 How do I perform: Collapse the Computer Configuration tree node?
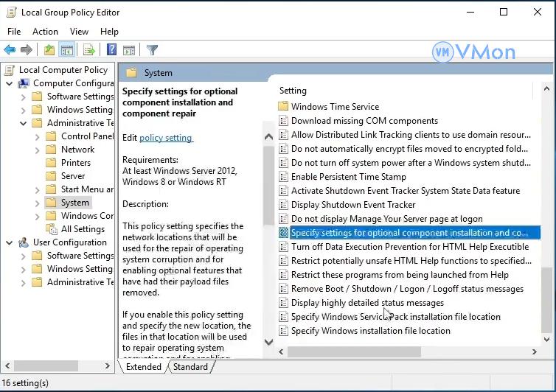10,83
